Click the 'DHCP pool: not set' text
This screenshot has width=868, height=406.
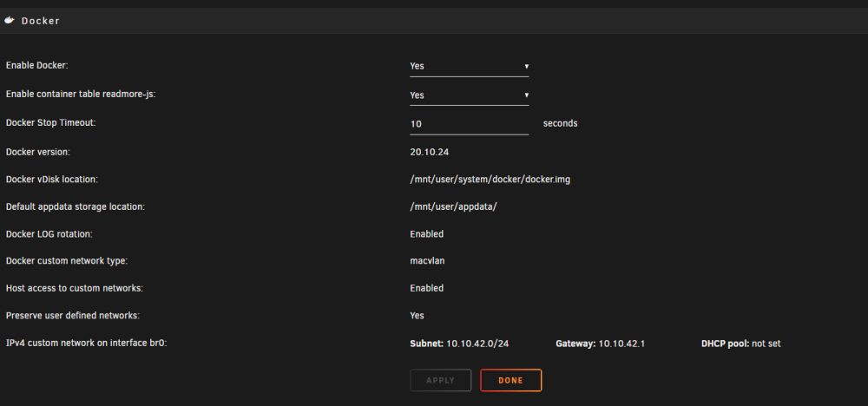pos(740,344)
